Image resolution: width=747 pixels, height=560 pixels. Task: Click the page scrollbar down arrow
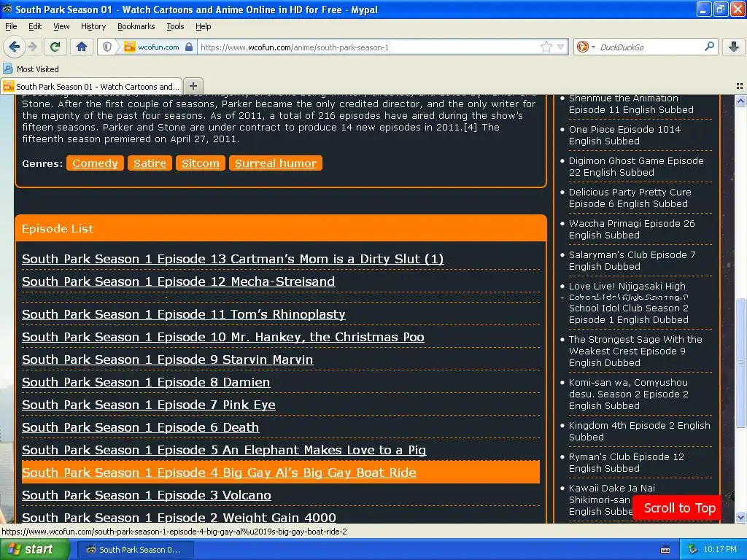740,517
